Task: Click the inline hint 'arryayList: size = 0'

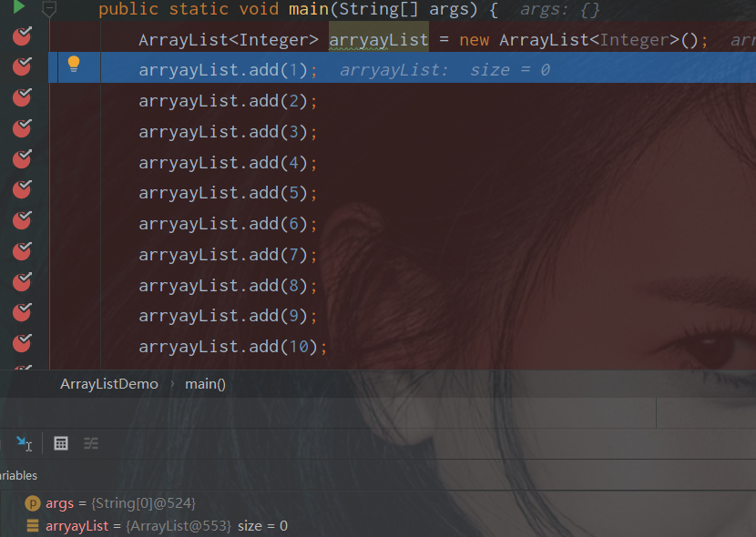Action: (445, 70)
